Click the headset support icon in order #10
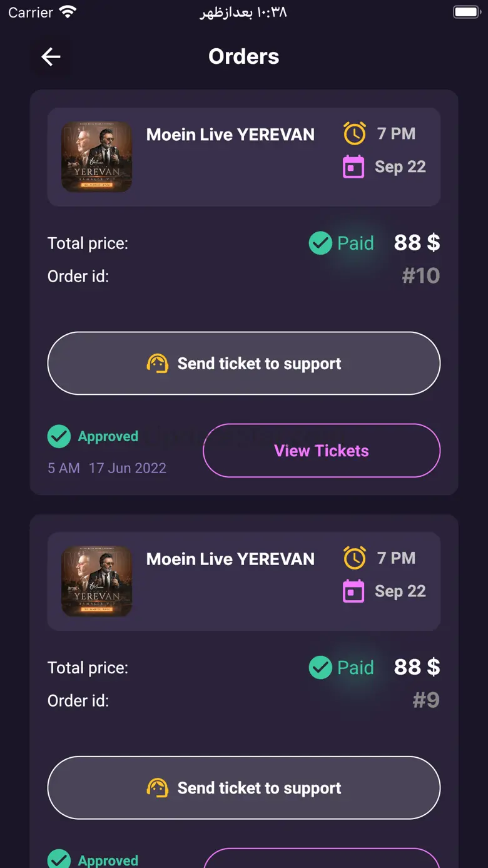Screen dimensions: 488x868 tap(158, 364)
